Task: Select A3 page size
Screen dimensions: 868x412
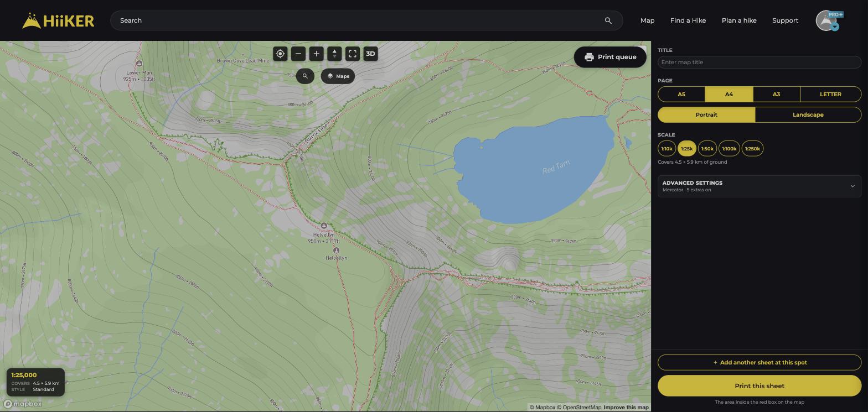Action: (x=776, y=94)
